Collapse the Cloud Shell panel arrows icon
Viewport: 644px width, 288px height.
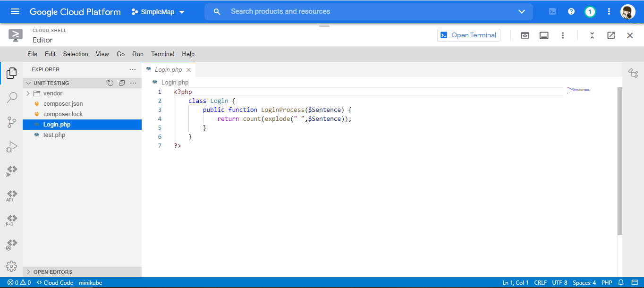click(x=592, y=35)
